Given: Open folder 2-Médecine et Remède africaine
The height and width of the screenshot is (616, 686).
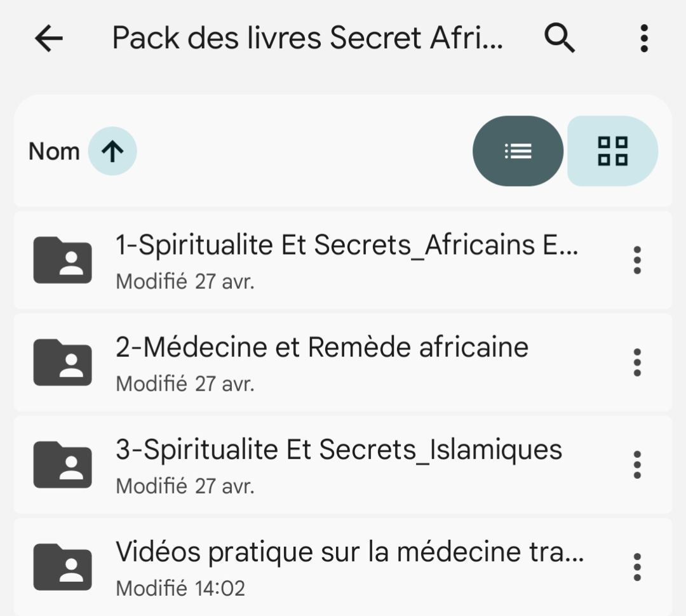Looking at the screenshot, I should coord(342,363).
